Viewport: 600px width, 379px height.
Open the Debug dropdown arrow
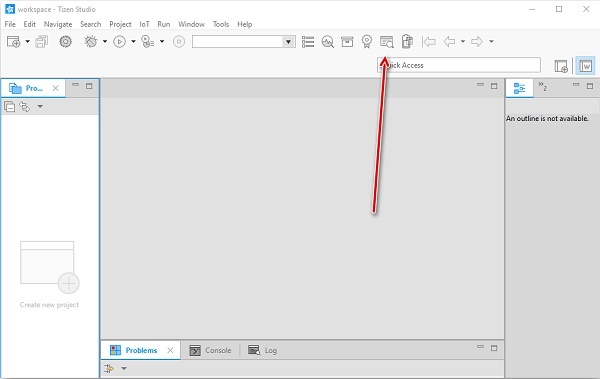105,41
